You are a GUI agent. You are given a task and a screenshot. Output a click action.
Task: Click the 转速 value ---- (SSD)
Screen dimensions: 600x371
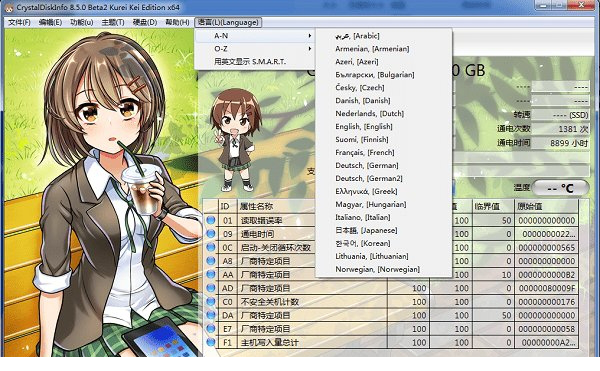tap(561, 115)
